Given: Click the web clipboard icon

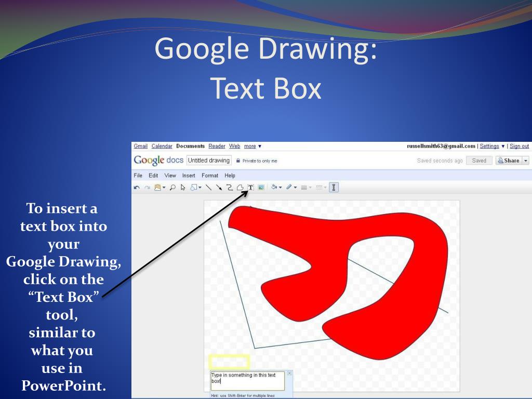Looking at the screenshot, I should pyautogui.click(x=157, y=187).
